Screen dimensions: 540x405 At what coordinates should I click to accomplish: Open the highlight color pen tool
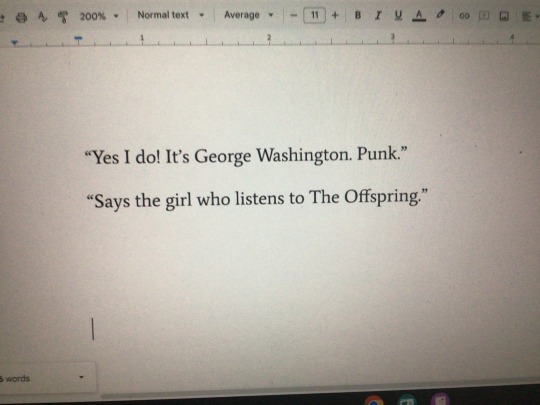click(440, 15)
